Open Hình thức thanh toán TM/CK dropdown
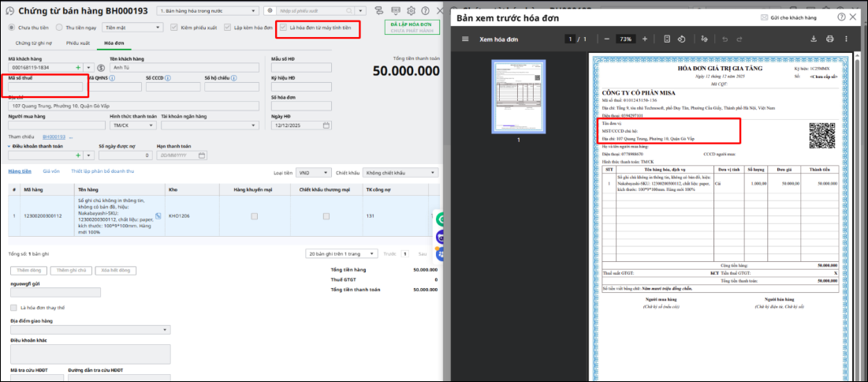 [133, 125]
